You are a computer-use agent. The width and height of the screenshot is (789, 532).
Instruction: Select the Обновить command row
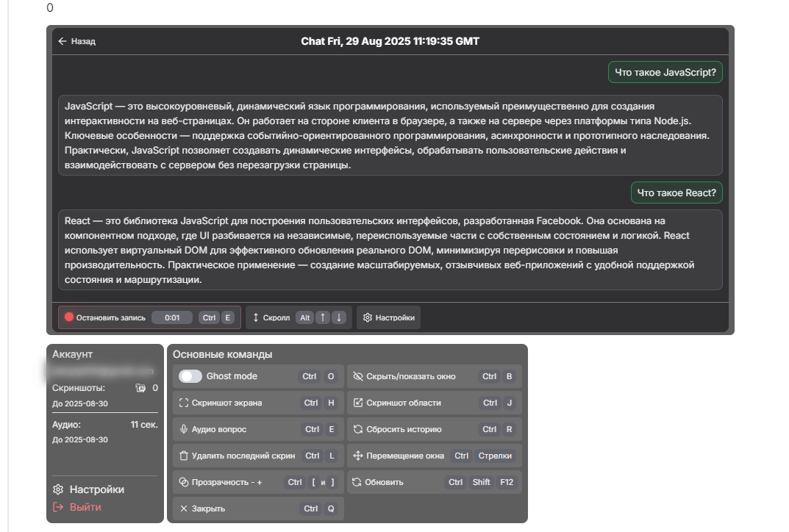(x=433, y=482)
